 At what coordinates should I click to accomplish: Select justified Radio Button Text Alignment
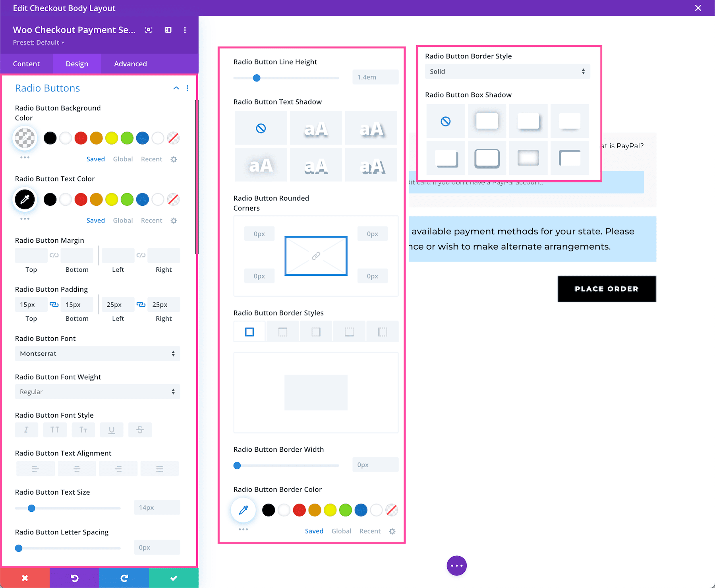click(x=159, y=468)
